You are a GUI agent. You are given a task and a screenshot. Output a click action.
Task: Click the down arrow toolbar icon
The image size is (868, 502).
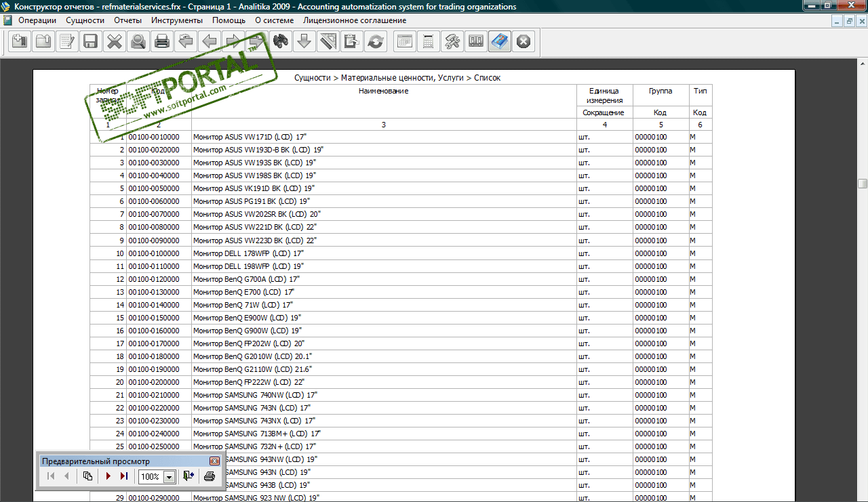click(304, 42)
